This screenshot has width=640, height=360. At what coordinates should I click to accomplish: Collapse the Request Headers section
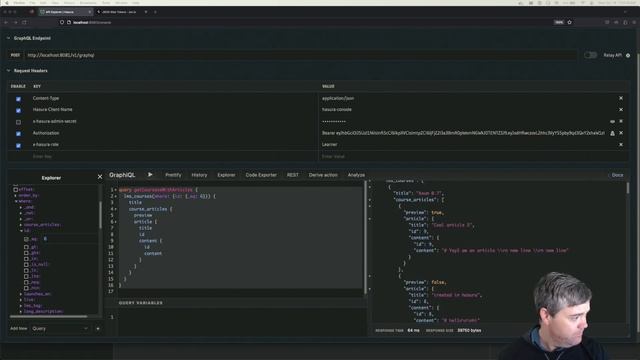point(9,71)
